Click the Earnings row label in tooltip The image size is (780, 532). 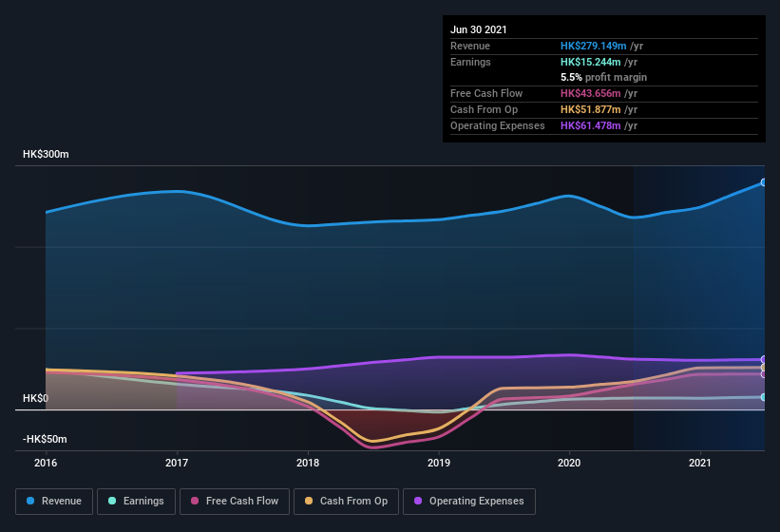point(470,62)
